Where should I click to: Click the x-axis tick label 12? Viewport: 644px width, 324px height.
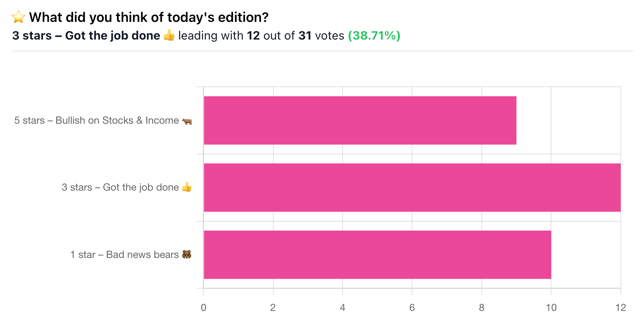click(620, 308)
